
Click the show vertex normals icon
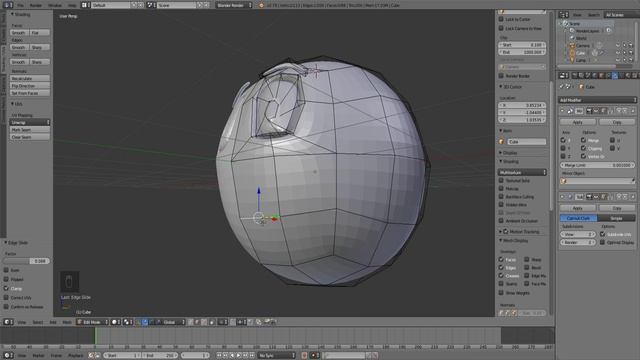(x=502, y=313)
